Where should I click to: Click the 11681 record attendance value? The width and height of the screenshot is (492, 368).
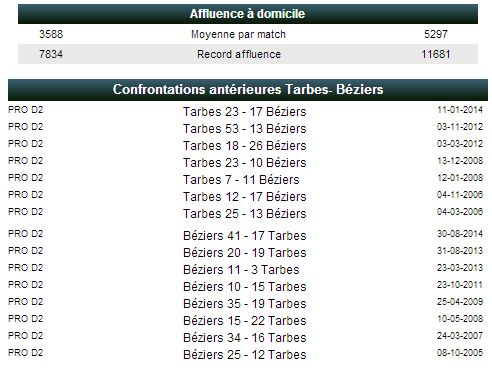[x=436, y=54]
